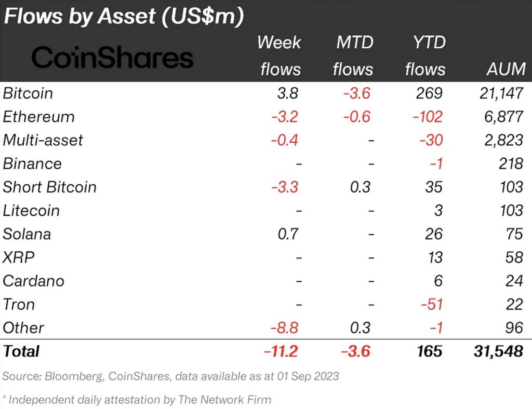The image size is (532, 409).
Task: Select the Bitcoin row label
Action: click(x=28, y=93)
